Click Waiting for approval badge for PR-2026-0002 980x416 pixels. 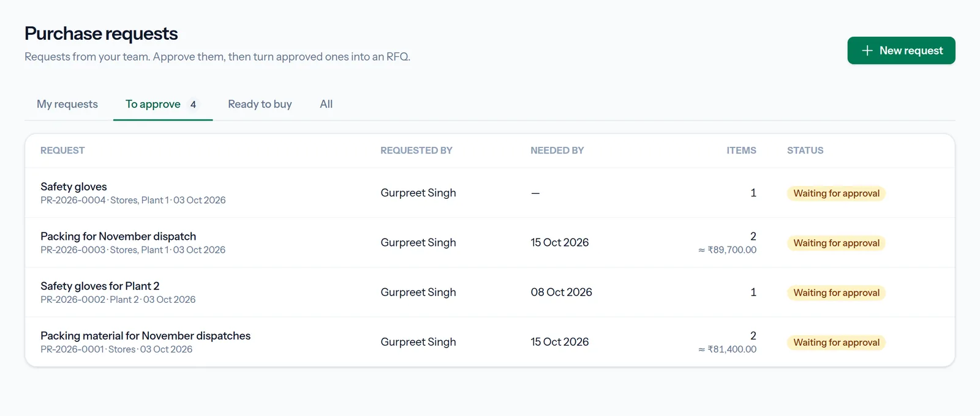coord(836,293)
